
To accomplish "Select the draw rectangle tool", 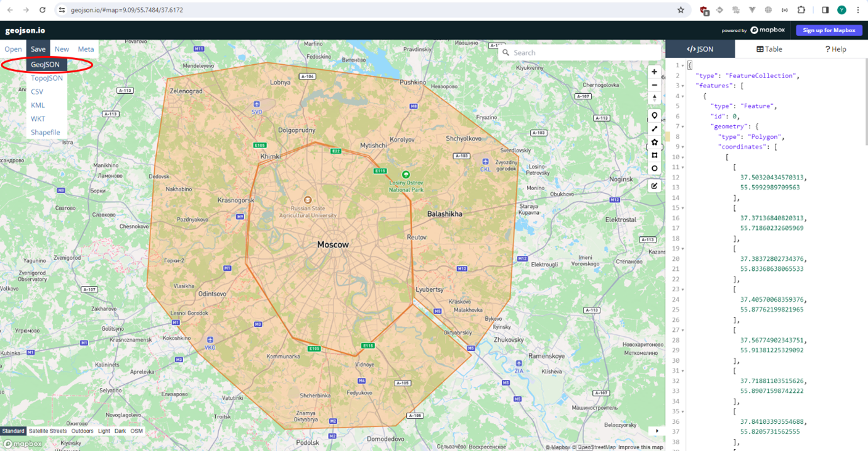I will coord(655,155).
